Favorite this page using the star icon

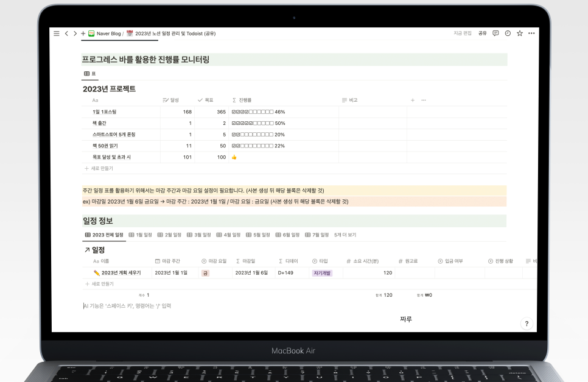pos(519,34)
